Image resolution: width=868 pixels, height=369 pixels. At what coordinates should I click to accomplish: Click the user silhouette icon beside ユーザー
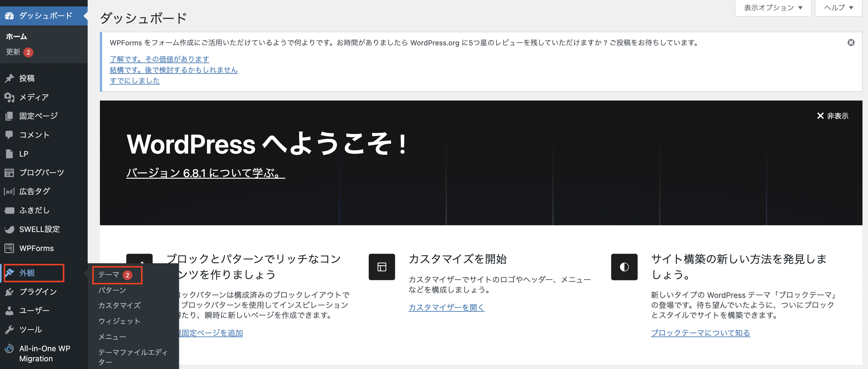coord(10,310)
